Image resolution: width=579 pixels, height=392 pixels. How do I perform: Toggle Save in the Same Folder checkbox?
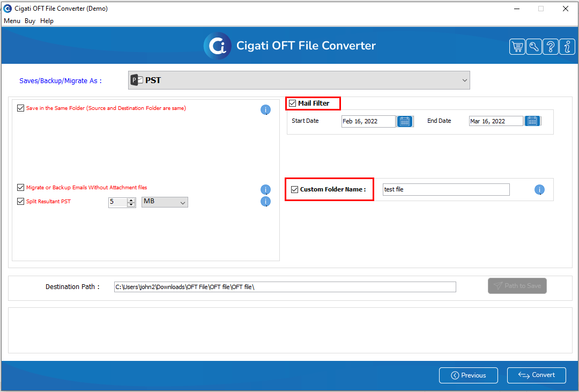coord(21,108)
